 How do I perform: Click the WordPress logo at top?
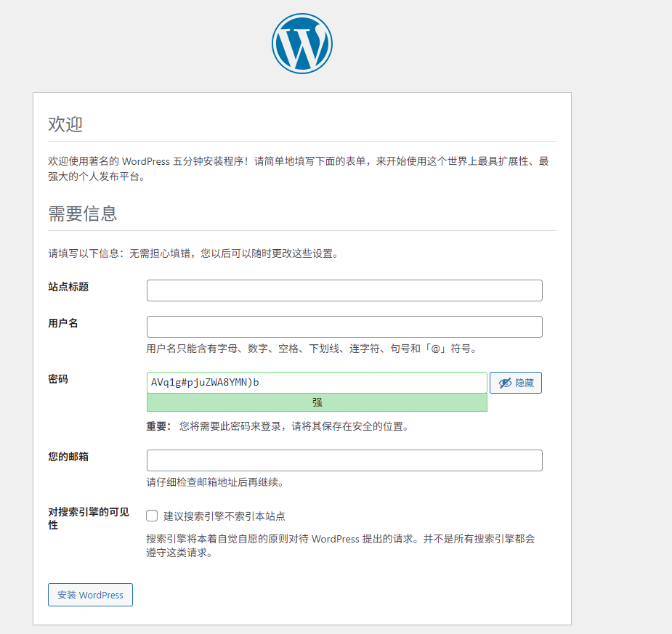tap(302, 44)
